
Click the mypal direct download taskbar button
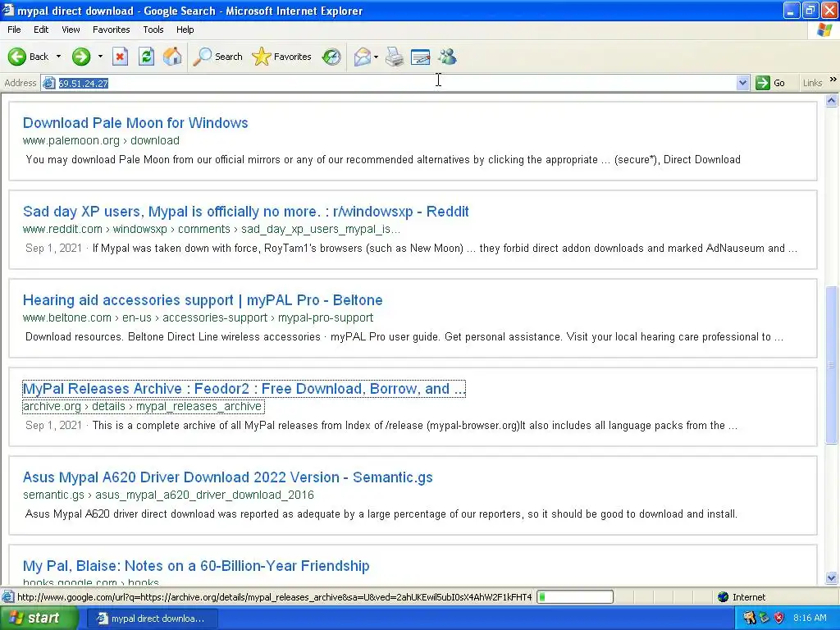pos(152,619)
